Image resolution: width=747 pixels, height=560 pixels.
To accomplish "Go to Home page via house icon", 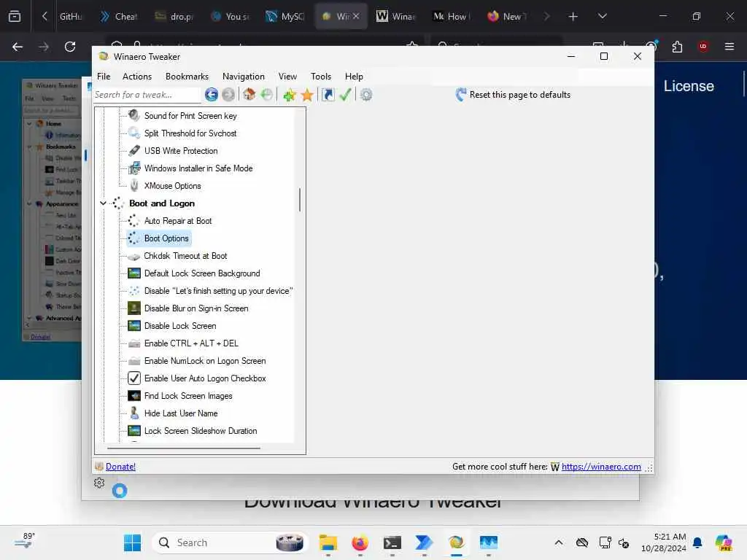I will click(x=249, y=94).
